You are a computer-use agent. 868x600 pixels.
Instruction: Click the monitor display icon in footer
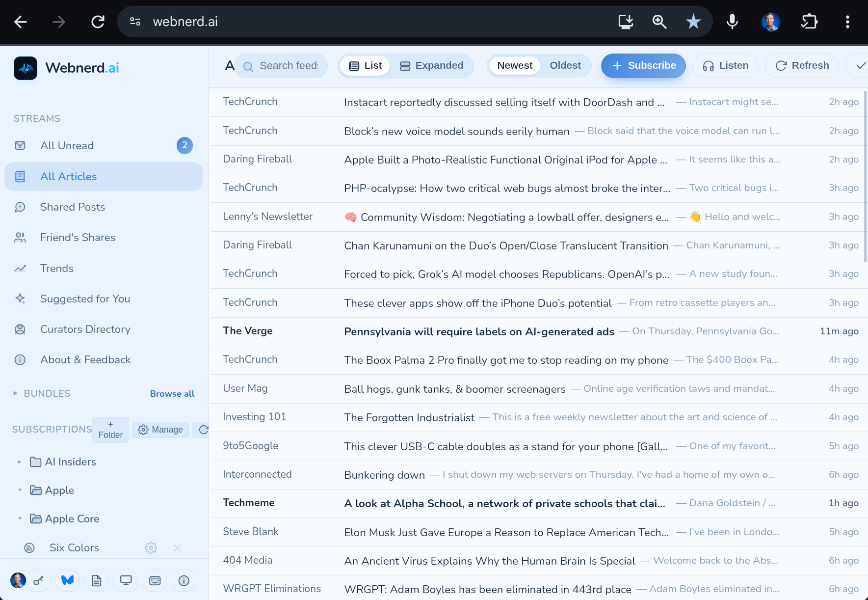click(126, 581)
